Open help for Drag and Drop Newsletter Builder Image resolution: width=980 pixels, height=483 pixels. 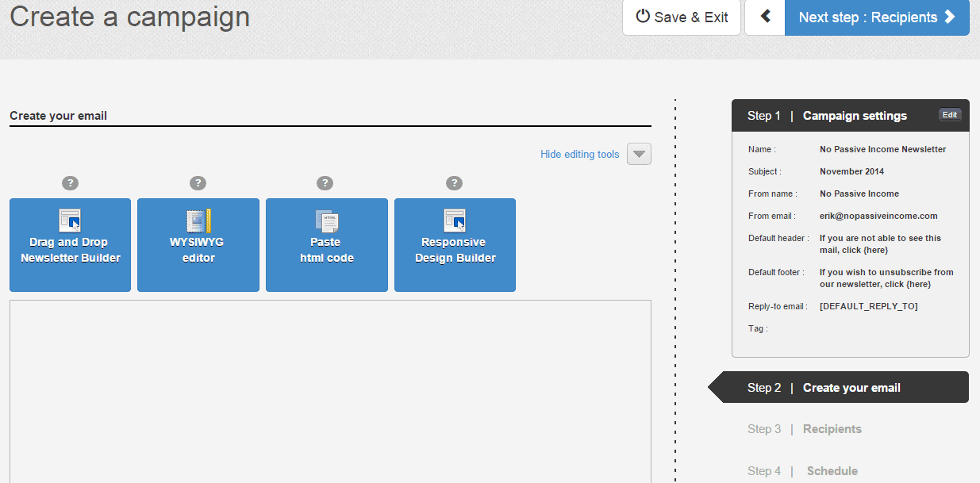70,182
